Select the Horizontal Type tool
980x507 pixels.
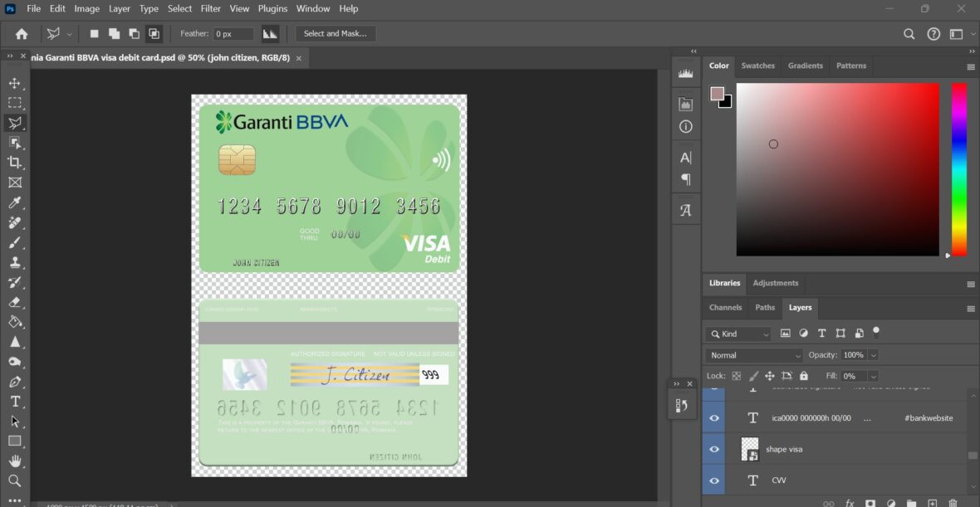point(15,402)
